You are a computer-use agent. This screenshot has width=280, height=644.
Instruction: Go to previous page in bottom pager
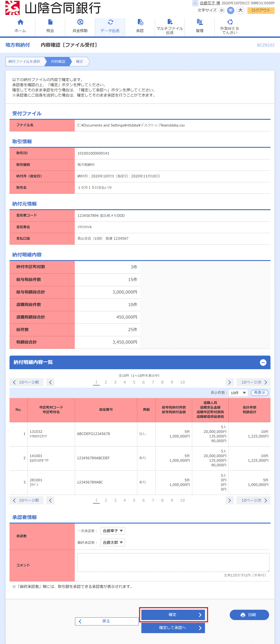click(x=50, y=500)
